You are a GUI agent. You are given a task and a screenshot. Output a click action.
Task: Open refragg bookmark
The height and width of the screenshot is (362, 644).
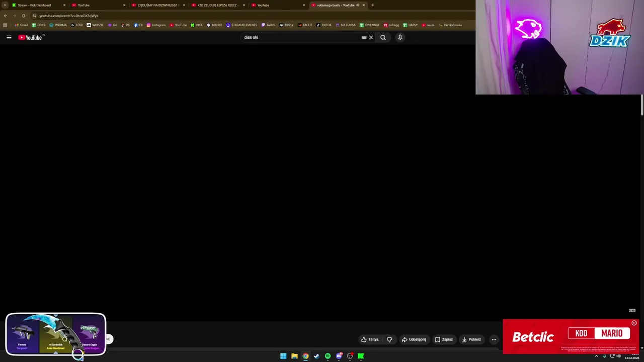coord(391,25)
